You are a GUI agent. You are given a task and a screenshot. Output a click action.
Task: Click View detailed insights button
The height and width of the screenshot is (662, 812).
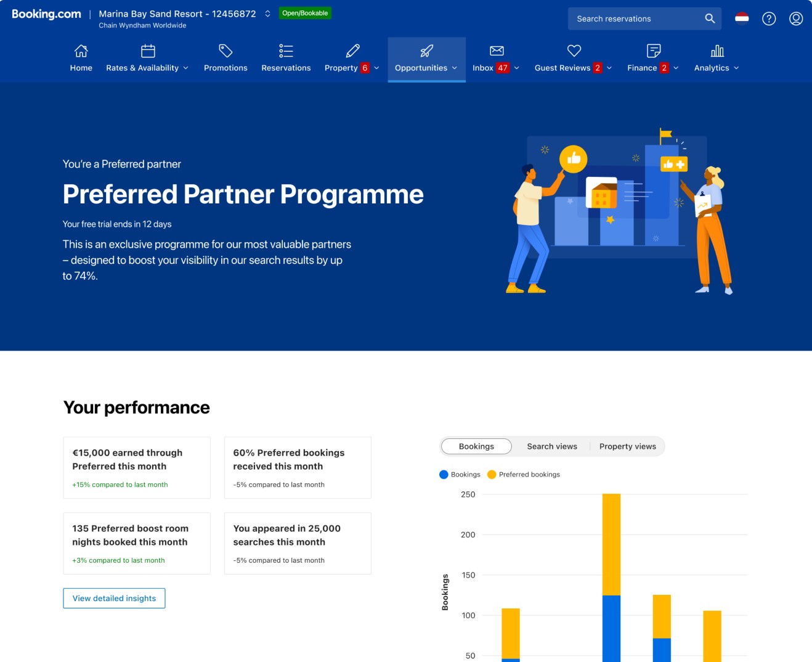114,598
